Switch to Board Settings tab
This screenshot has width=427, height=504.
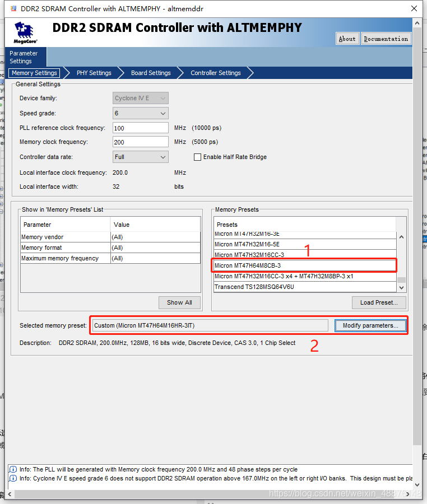(151, 73)
